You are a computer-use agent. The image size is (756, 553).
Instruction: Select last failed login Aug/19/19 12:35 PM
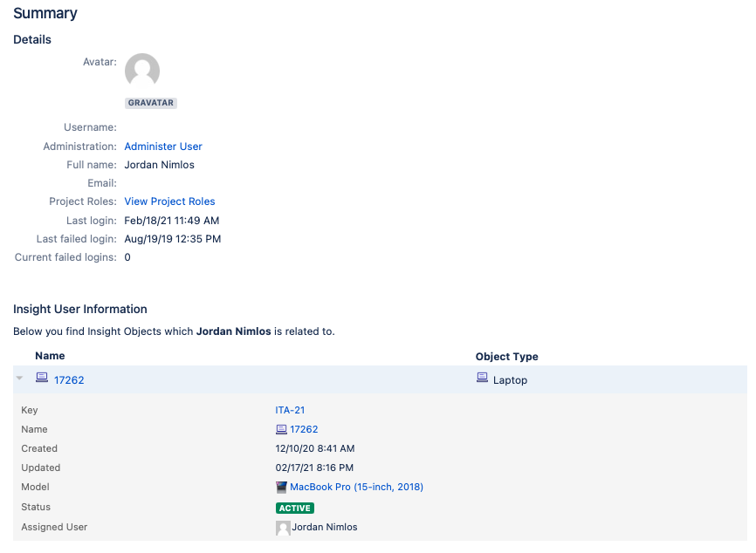[173, 239]
